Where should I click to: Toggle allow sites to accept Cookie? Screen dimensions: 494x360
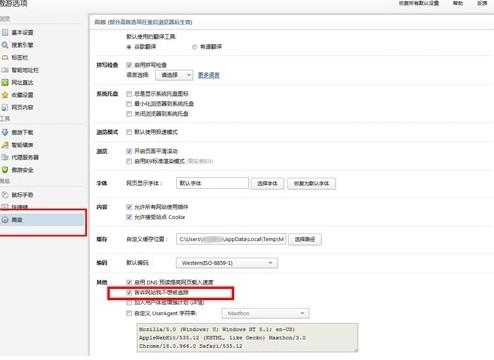tap(129, 217)
